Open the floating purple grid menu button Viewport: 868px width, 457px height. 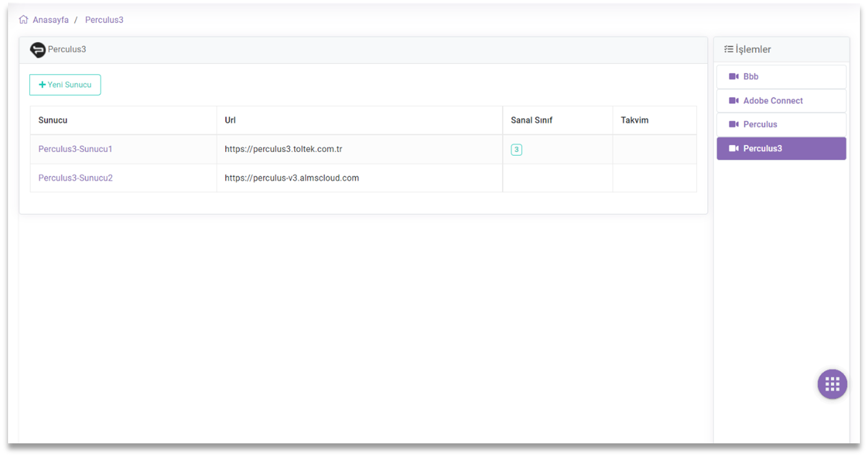pos(832,384)
